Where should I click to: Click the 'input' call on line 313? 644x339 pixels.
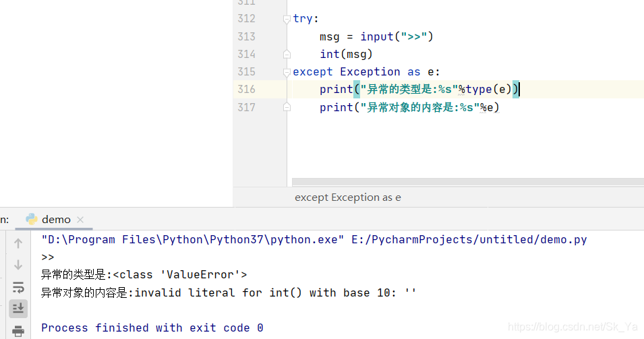point(377,36)
